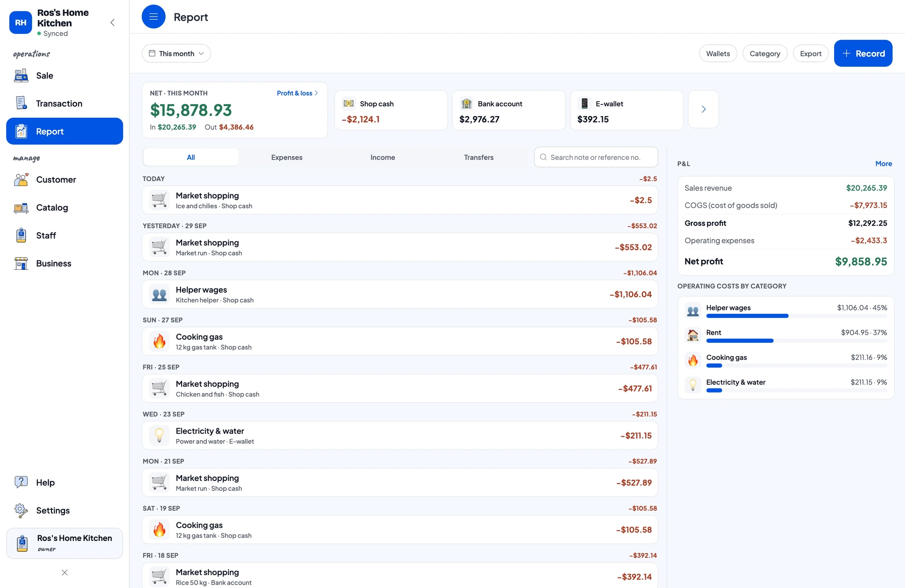Open the Chicken and fish transaction
Image resolution: width=905 pixels, height=588 pixels.
[400, 388]
